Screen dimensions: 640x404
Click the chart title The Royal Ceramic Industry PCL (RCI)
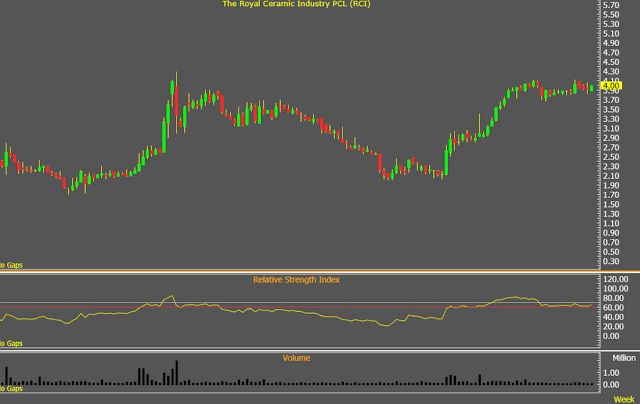click(x=296, y=4)
